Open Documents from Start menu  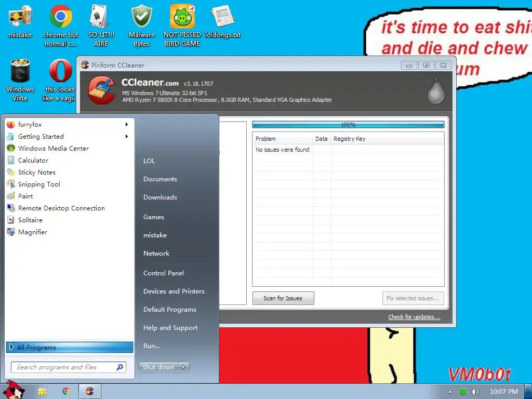160,179
